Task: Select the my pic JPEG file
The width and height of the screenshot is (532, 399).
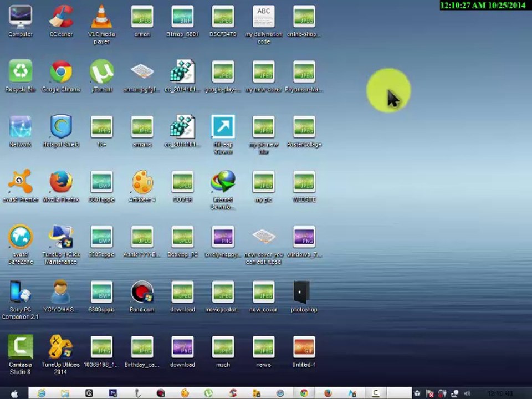Action: click(x=264, y=186)
